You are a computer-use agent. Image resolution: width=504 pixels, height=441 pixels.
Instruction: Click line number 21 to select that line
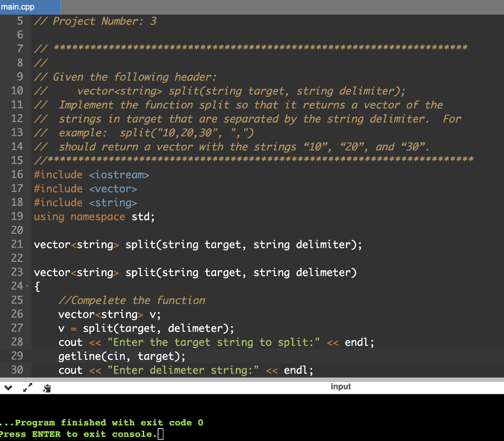pyautogui.click(x=17, y=244)
